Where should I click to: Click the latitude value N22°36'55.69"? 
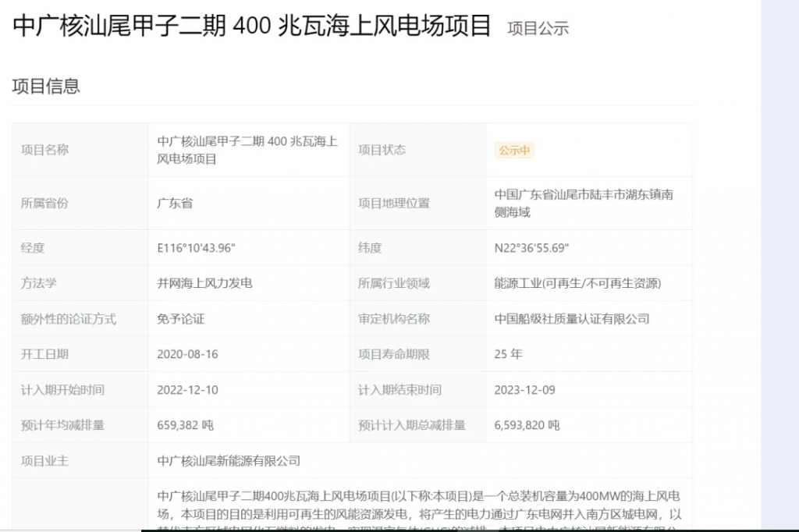point(532,248)
